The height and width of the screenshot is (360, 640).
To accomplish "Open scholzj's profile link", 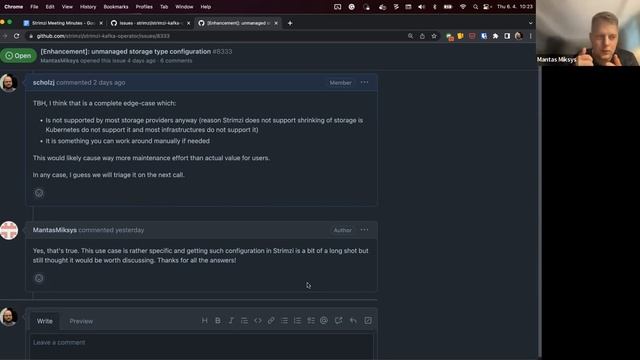I will (x=44, y=82).
